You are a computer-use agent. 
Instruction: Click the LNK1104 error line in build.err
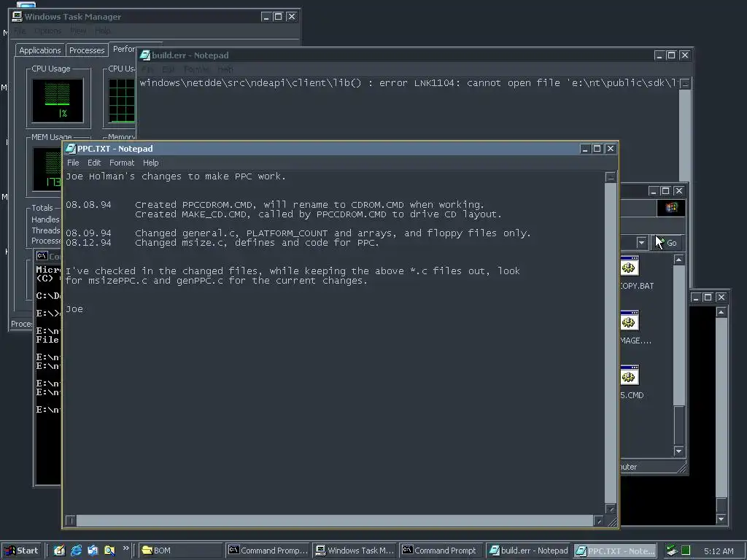[409, 83]
